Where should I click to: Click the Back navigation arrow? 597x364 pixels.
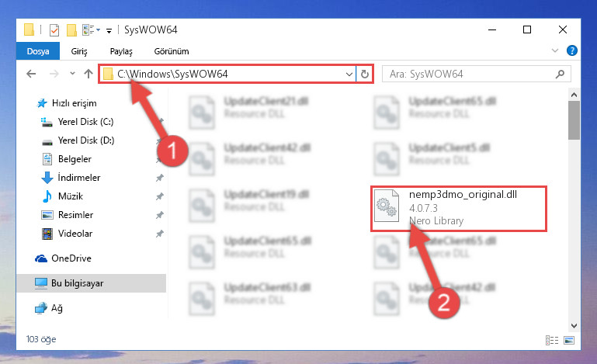coord(31,74)
